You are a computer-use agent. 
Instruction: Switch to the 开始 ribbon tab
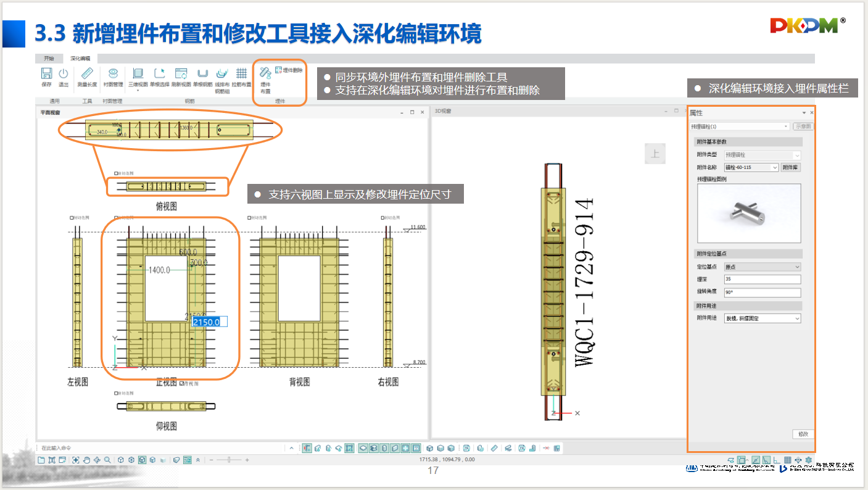(49, 58)
